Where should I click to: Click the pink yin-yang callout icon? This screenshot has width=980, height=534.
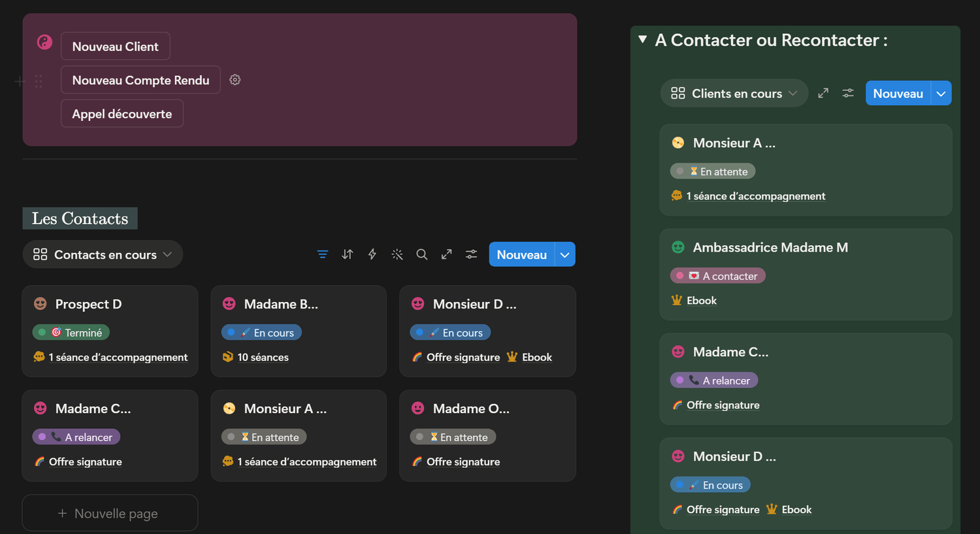point(44,42)
